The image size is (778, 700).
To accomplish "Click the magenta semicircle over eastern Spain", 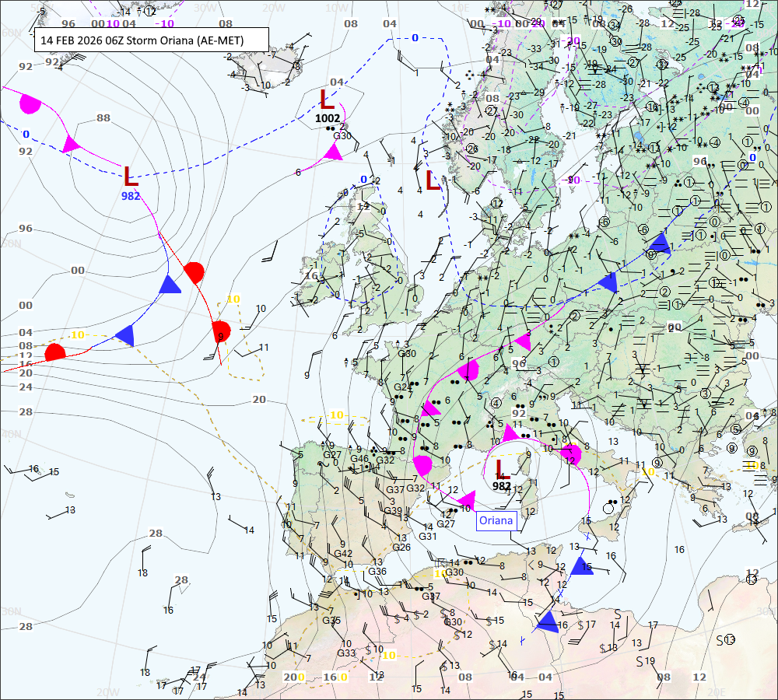I will pos(423,466).
